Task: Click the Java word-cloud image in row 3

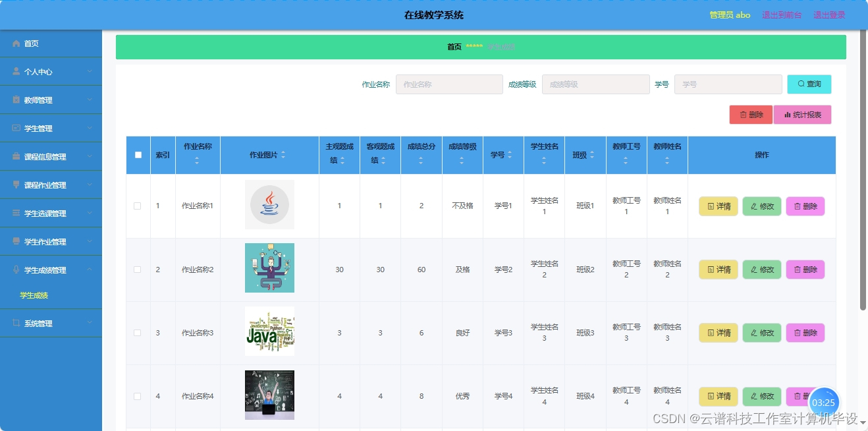Action: 269,331
